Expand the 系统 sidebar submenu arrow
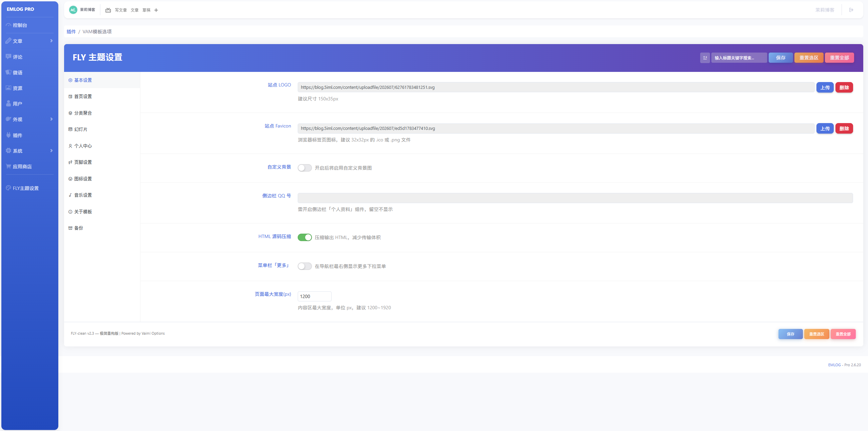Viewport: 868px width, 431px height. click(52, 151)
